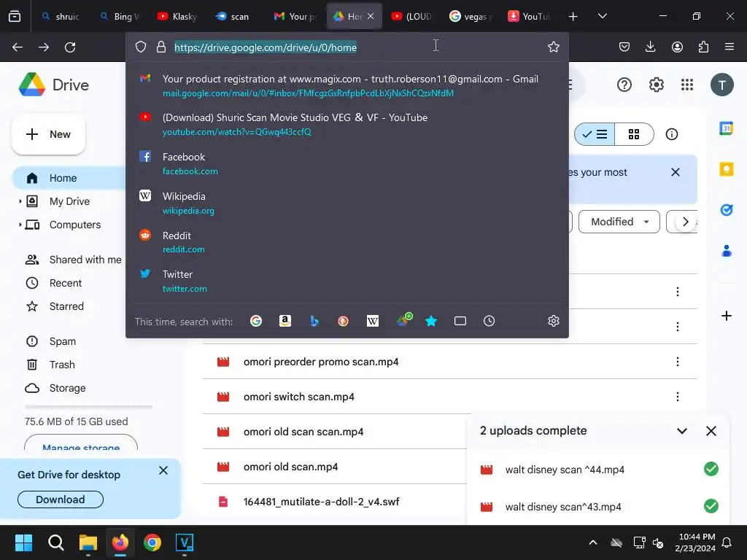
Task: Create a new item with New button
Action: [48, 134]
